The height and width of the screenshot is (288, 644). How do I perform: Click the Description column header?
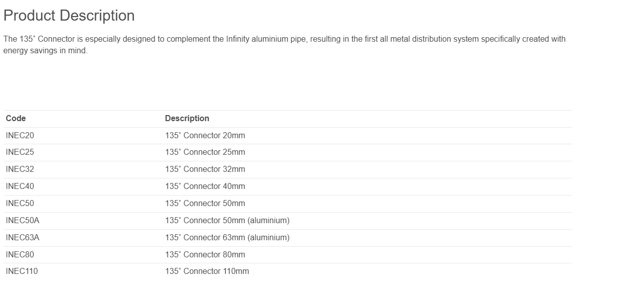click(x=187, y=119)
